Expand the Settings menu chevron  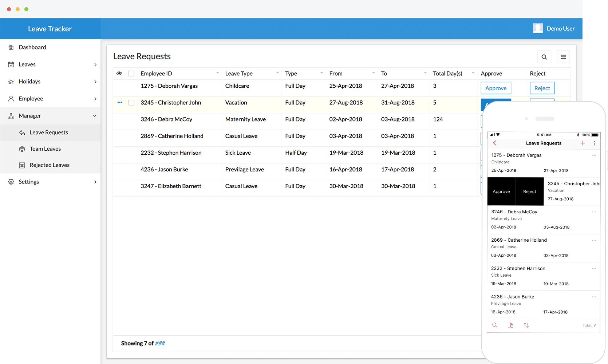point(95,182)
